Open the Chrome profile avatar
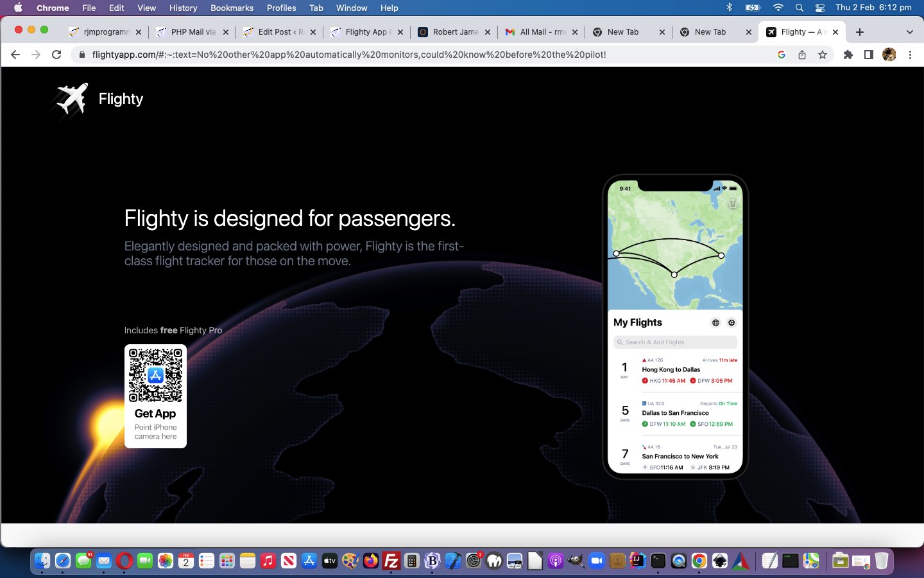The height and width of the screenshot is (578, 924). (889, 55)
